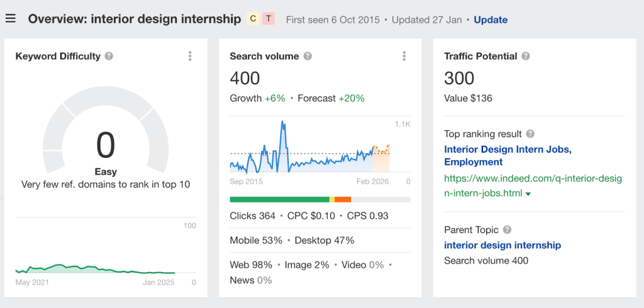
Task: Click the Update link
Action: (x=491, y=19)
